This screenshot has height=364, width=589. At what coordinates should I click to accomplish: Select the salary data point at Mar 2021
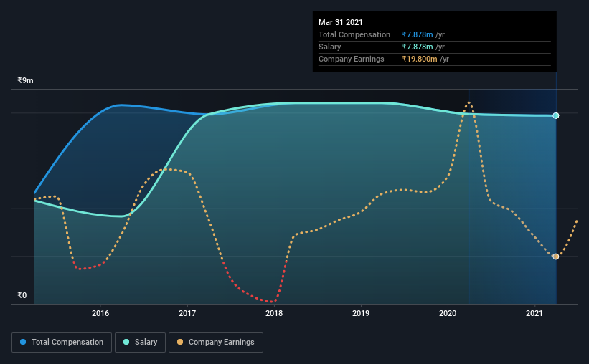click(x=556, y=115)
